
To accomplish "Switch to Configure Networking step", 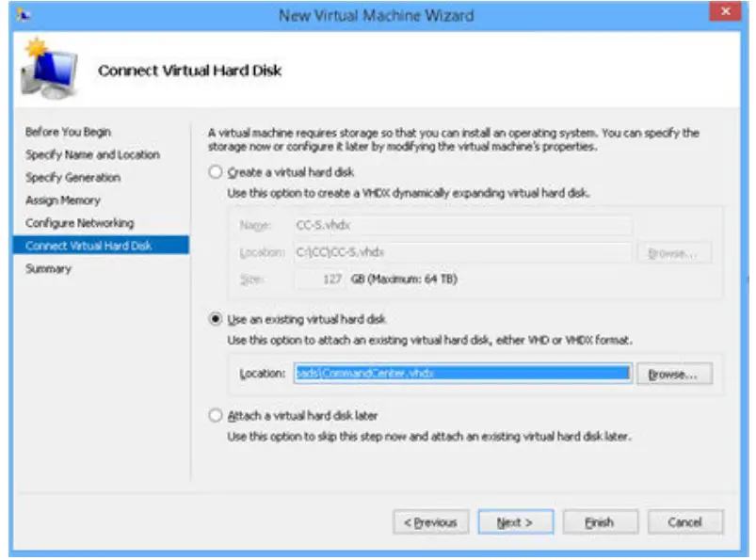I will 79,223.
